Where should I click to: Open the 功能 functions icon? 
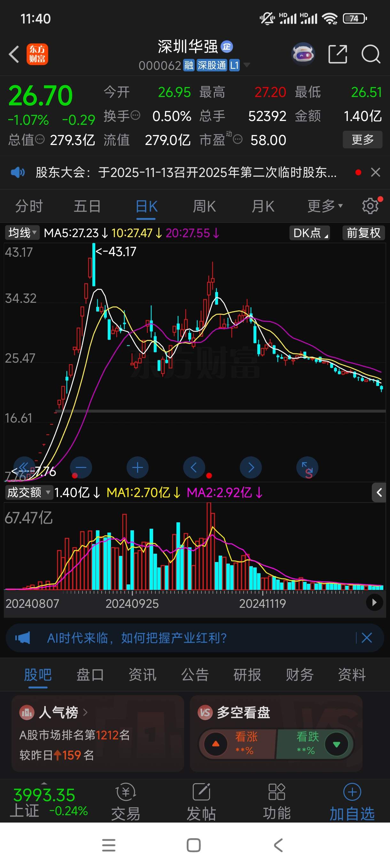point(277,792)
